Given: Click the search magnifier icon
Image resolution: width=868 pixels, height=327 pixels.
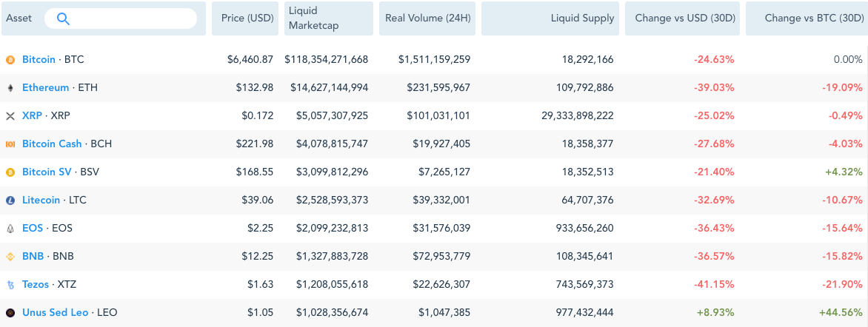Looking at the screenshot, I should click(x=63, y=18).
